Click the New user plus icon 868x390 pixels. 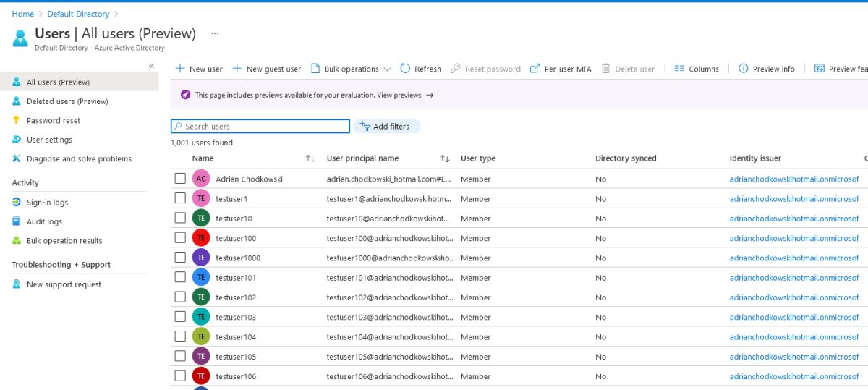(180, 69)
